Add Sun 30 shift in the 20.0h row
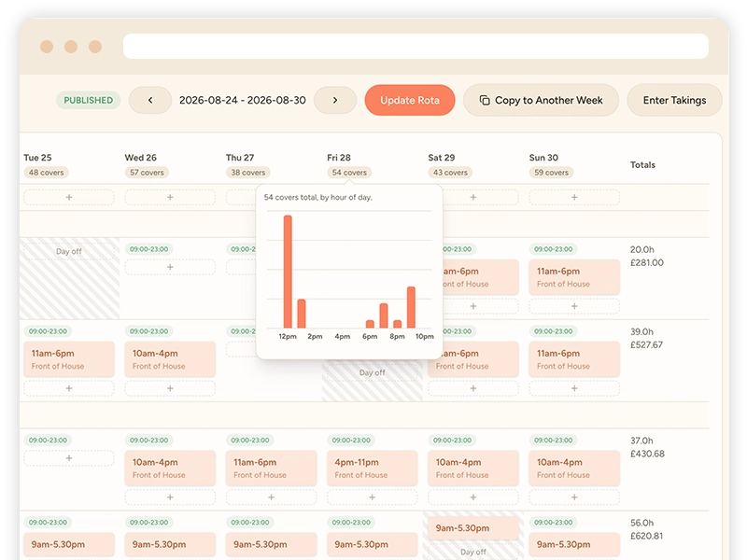 [574, 306]
